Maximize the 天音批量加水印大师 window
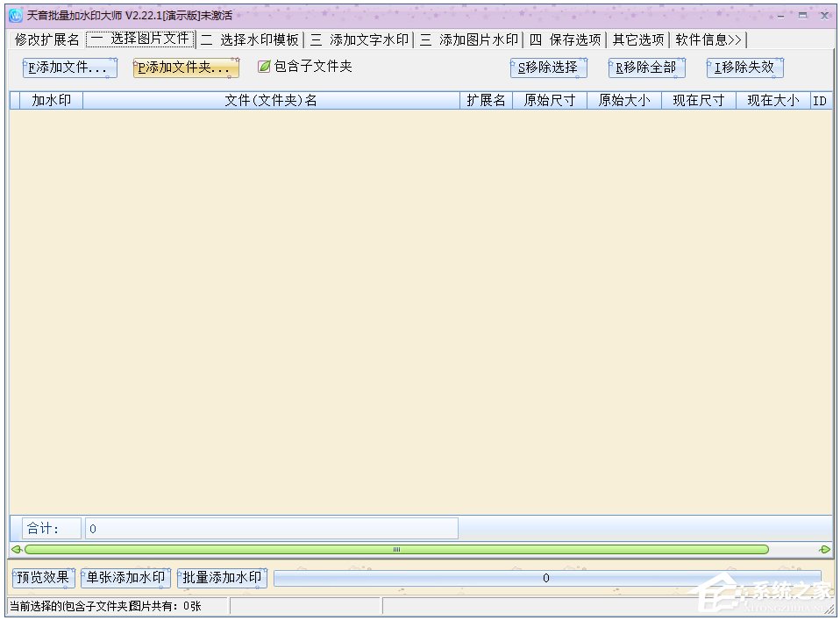This screenshot has height=620, width=840. coord(802,16)
